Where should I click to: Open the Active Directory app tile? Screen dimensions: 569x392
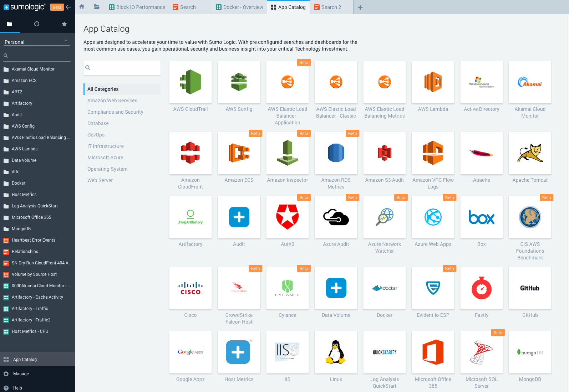pyautogui.click(x=482, y=82)
